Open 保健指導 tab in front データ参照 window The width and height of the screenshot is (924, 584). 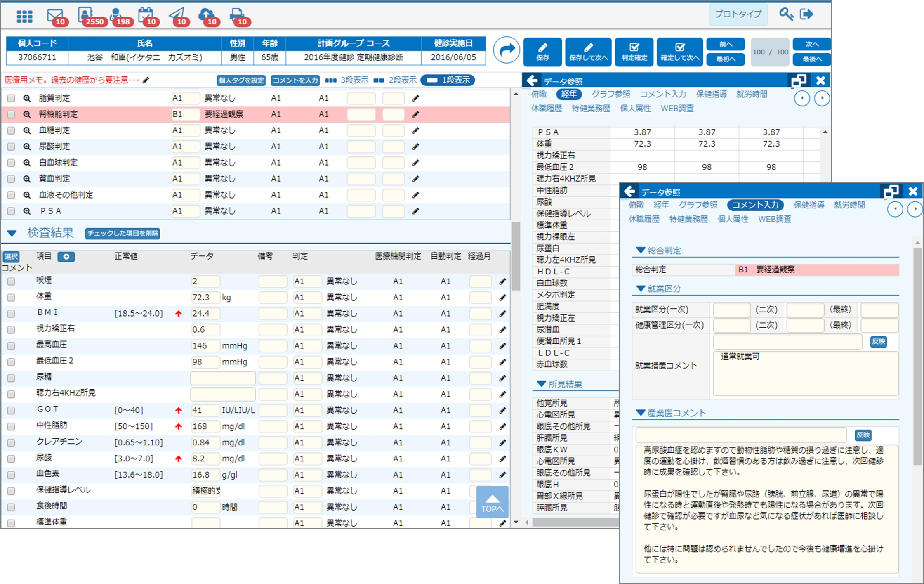click(x=809, y=205)
